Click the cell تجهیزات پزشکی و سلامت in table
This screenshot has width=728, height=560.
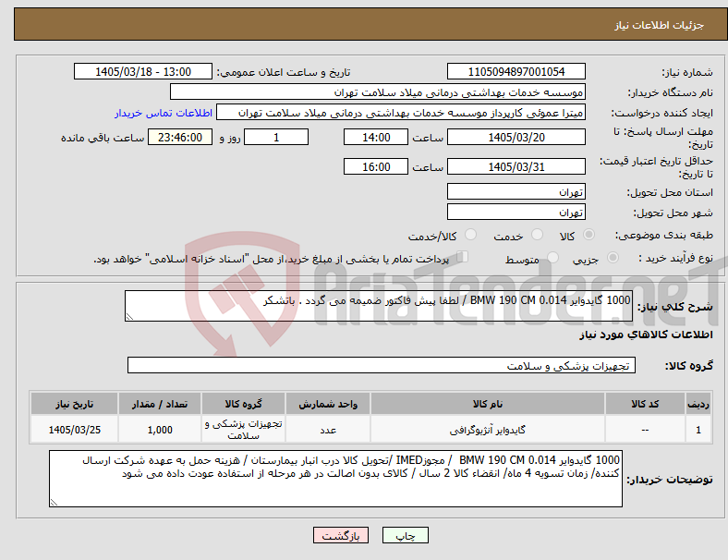pos(243,430)
